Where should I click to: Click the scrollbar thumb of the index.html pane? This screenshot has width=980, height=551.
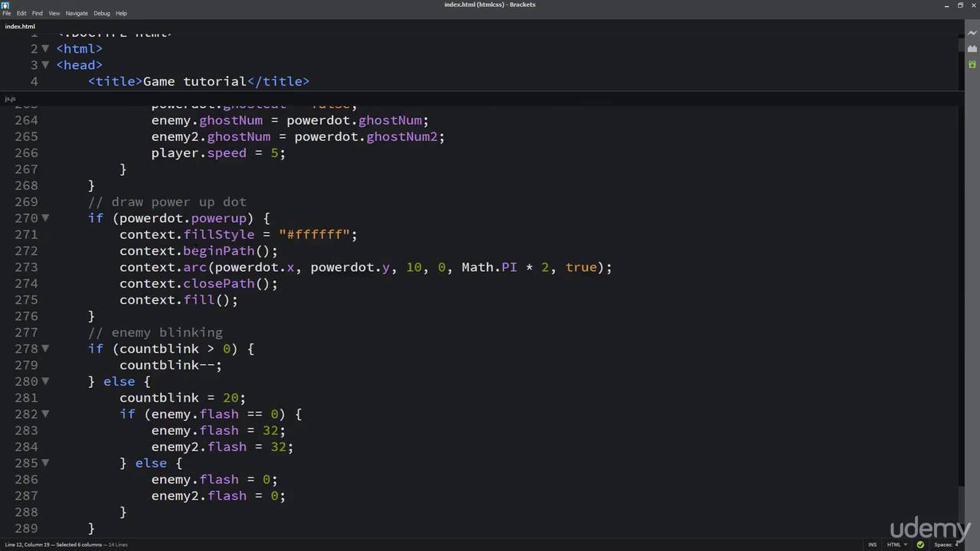coord(962,44)
